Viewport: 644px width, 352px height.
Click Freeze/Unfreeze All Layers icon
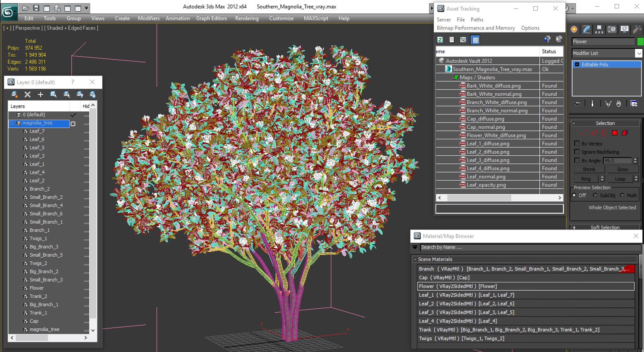coord(93,95)
